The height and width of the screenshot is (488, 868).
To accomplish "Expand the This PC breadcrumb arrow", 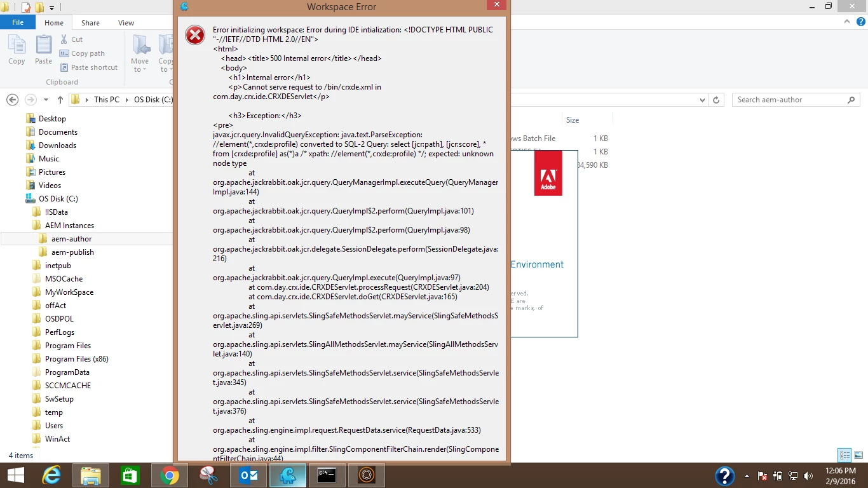I will pos(126,100).
